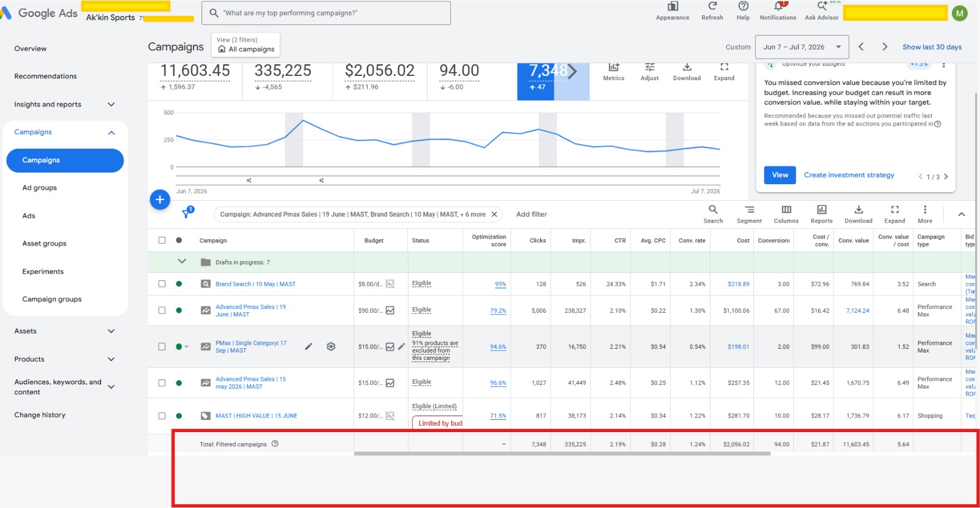Expand Insights and reports section
This screenshot has width=980, height=508.
coord(111,105)
